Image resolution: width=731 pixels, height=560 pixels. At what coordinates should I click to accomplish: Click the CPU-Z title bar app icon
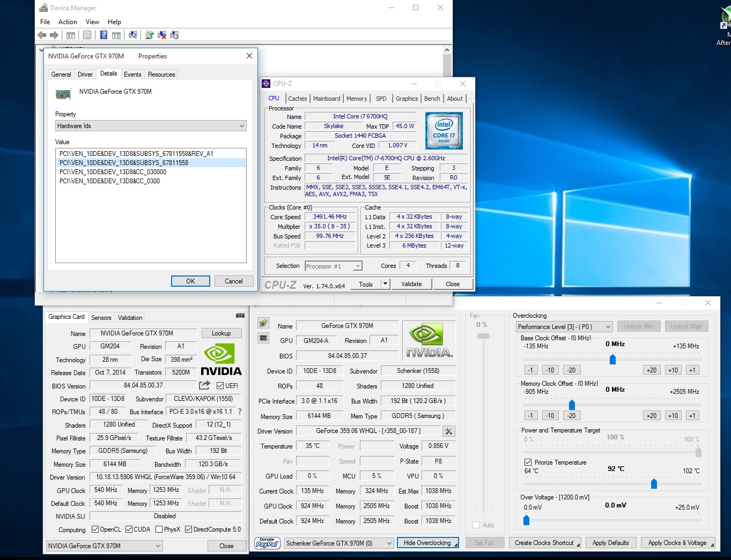266,84
